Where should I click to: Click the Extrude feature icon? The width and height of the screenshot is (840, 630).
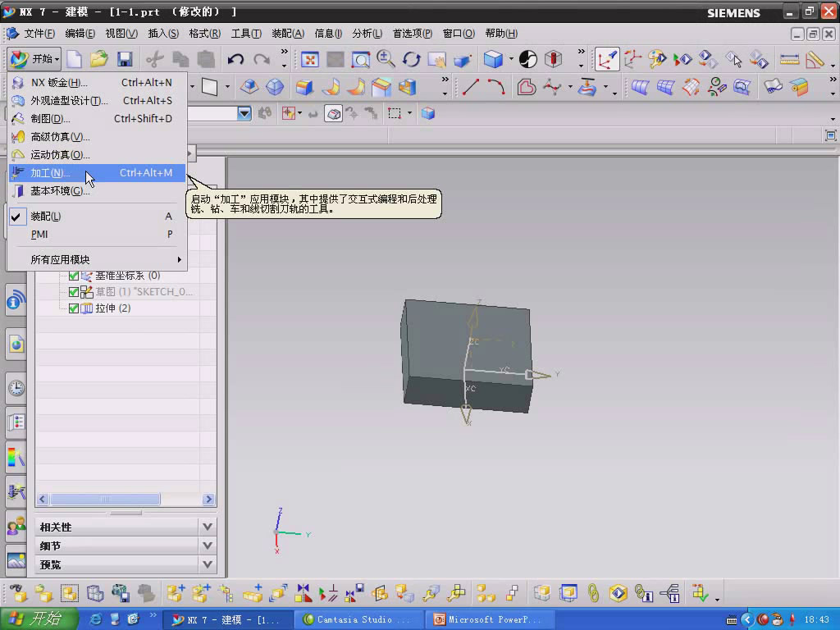coord(304,87)
